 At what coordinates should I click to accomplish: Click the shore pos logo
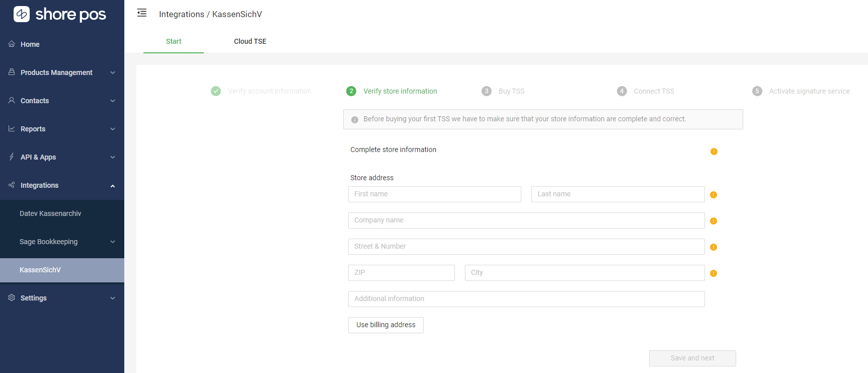point(60,14)
